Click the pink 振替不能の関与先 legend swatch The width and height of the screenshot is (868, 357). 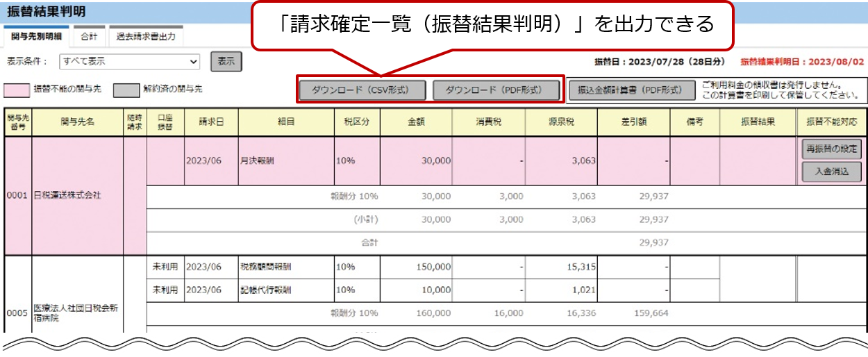(x=18, y=90)
